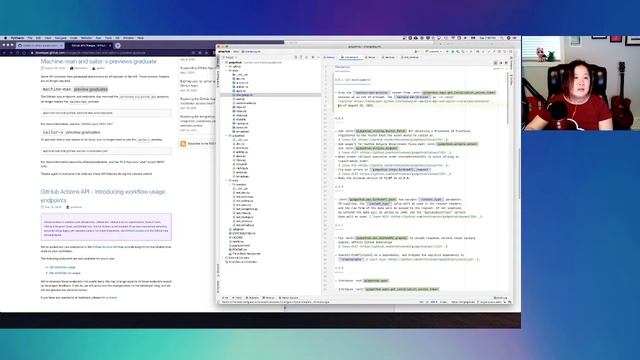This screenshot has width=640, height=360.
Task: Collapse the tests folder in project tree
Action: click(x=227, y=180)
